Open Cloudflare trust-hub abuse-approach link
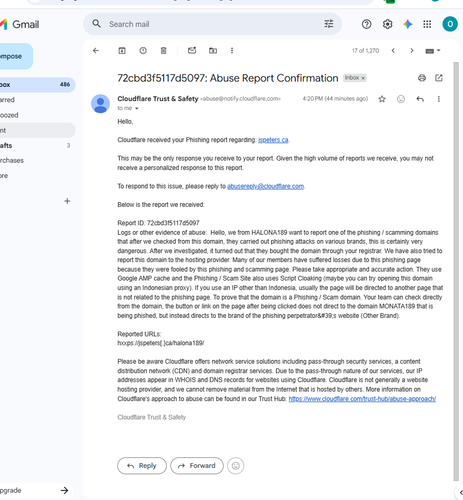463x500 pixels. (x=362, y=399)
